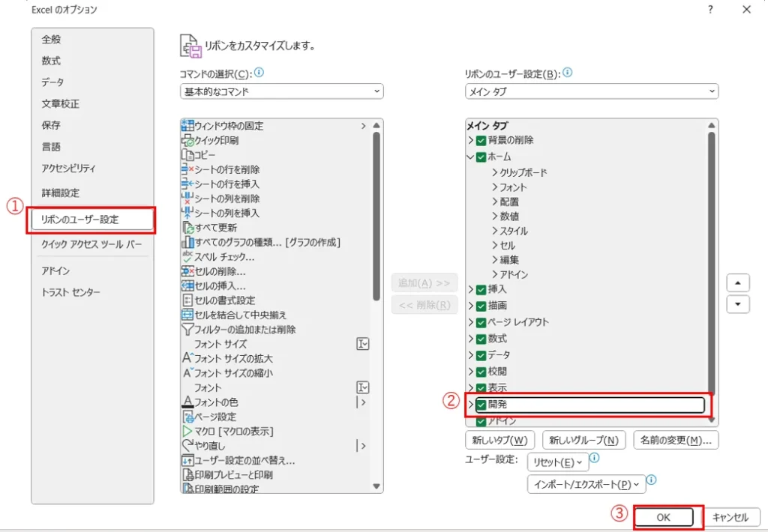Expand the スタイル group
Image resolution: width=768 pixels, height=532 pixels.
pyautogui.click(x=495, y=231)
